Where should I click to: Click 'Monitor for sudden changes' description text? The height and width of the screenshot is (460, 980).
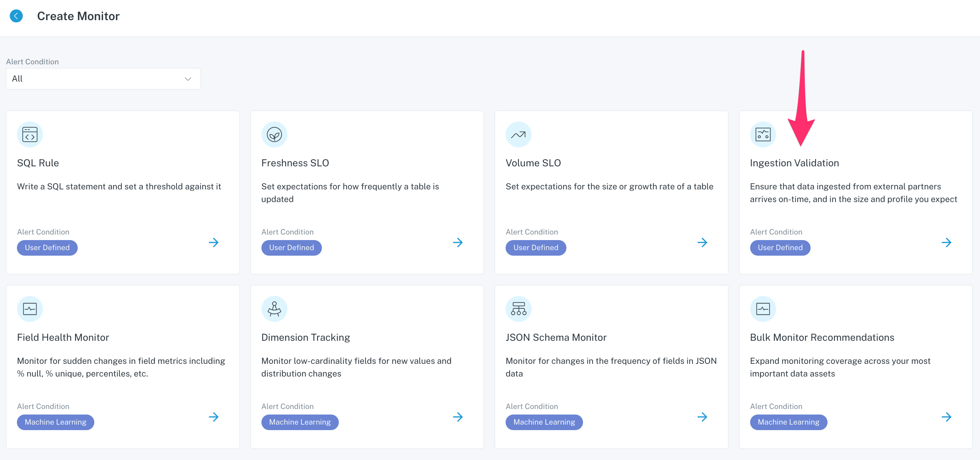[121, 367]
